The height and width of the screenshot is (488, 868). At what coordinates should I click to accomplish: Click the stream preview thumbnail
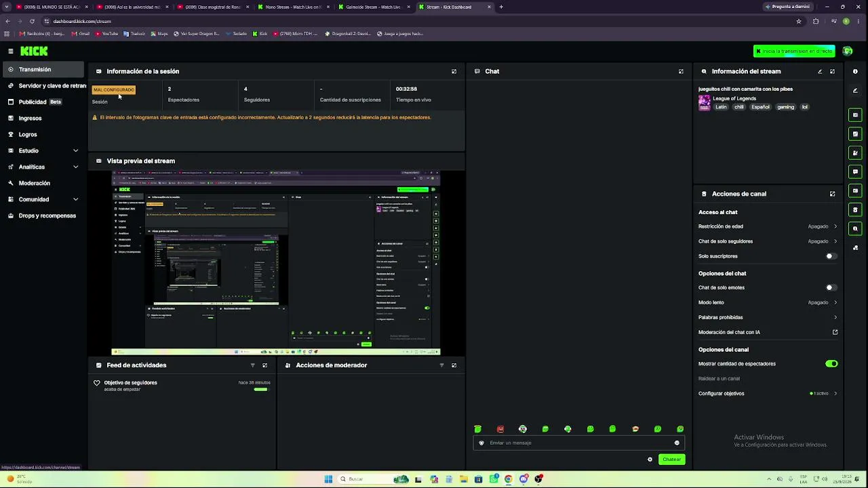276,263
